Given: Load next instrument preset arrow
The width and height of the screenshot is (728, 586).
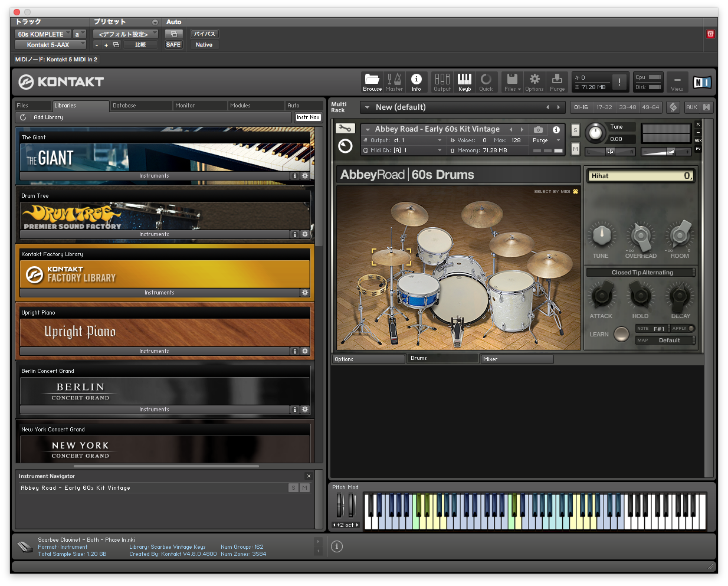Looking at the screenshot, I should pos(522,129).
